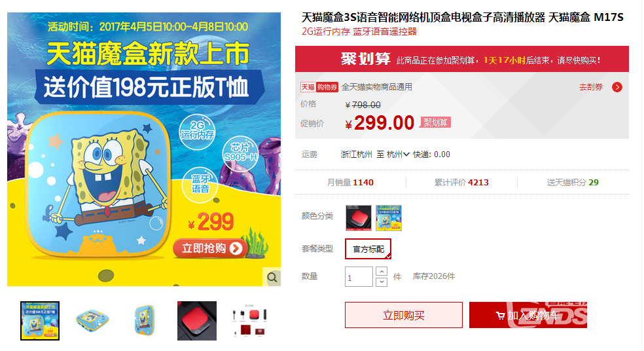
Task: Click the 聚划算 tag beside the price
Action: [435, 122]
